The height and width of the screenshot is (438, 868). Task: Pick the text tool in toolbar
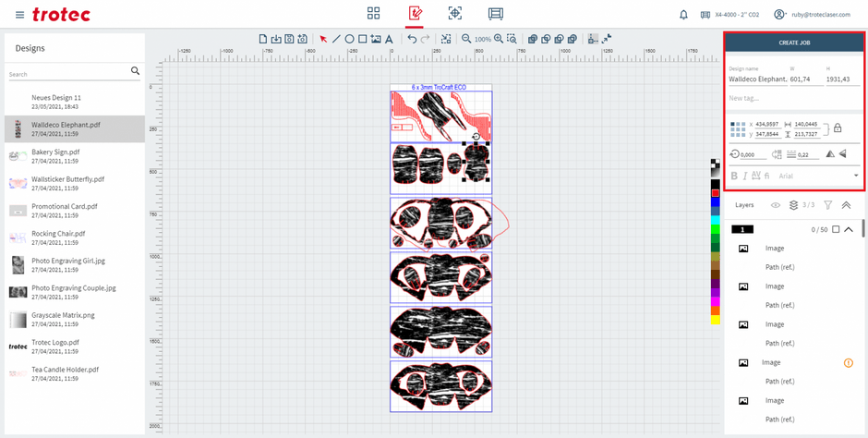pos(388,39)
